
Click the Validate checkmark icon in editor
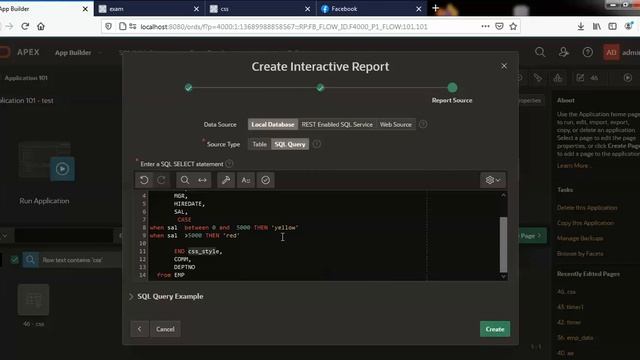266,180
